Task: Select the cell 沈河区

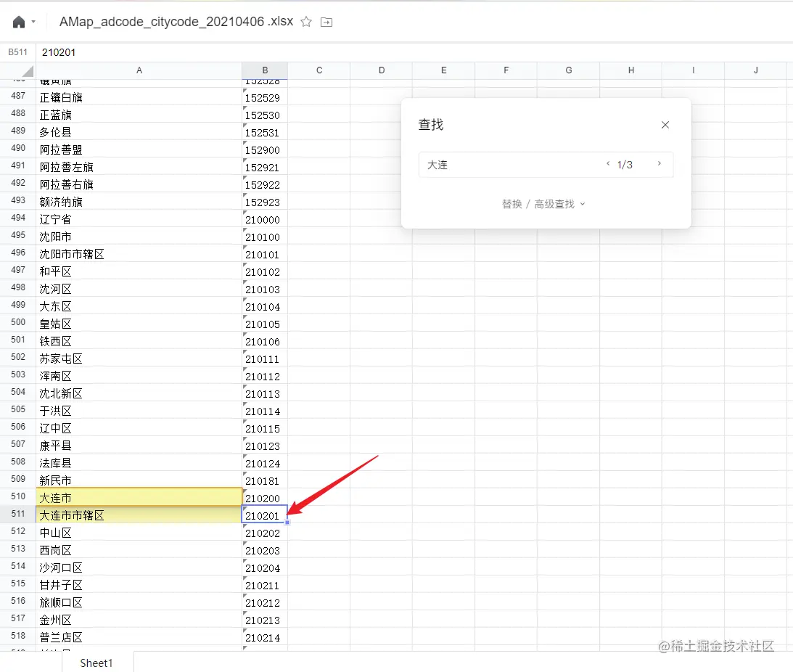Action: click(139, 288)
